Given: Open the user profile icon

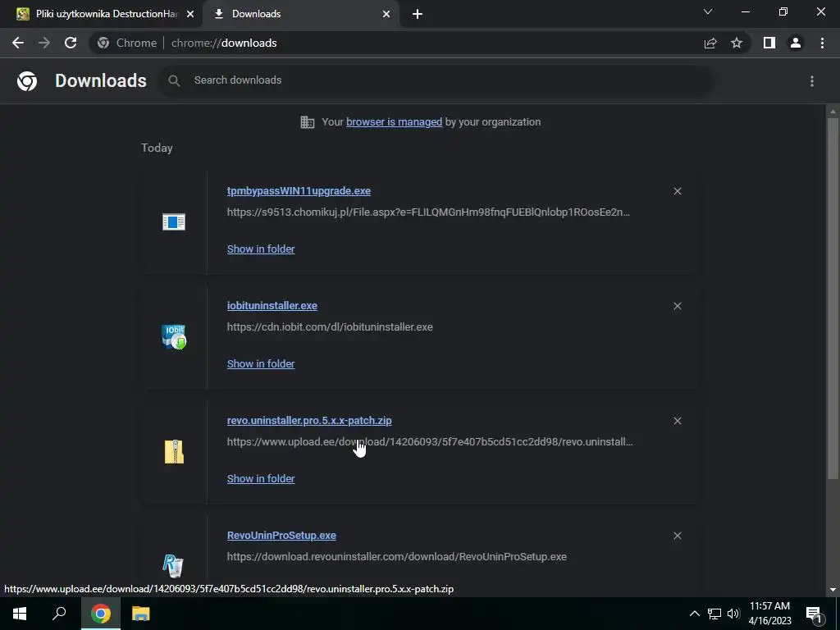Looking at the screenshot, I should pyautogui.click(x=796, y=43).
